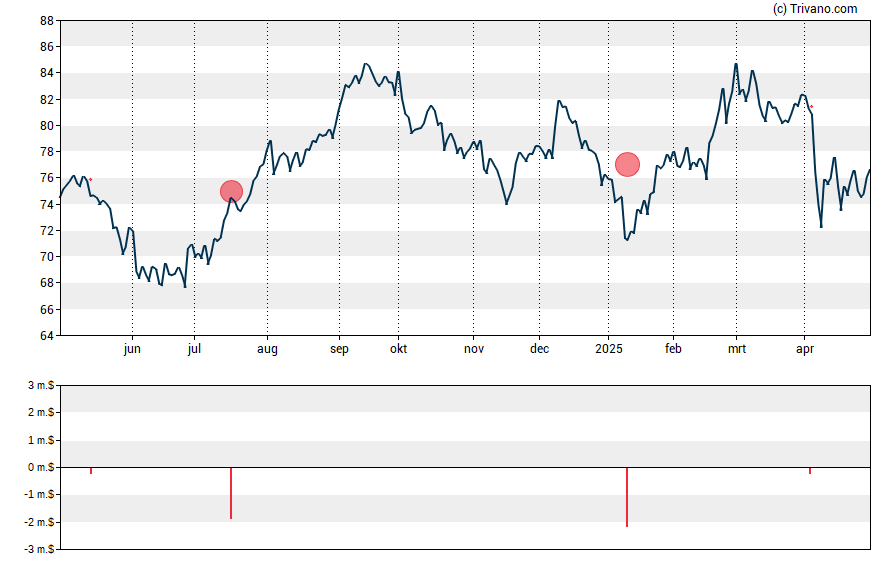Image resolution: width=888 pixels, height=565 pixels.
Task: Click the '2025' x-axis label
Action: (609, 349)
